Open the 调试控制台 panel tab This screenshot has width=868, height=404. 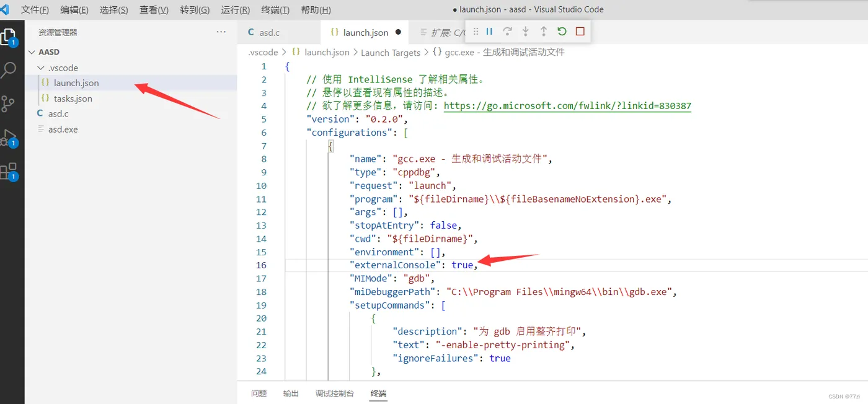335,393
